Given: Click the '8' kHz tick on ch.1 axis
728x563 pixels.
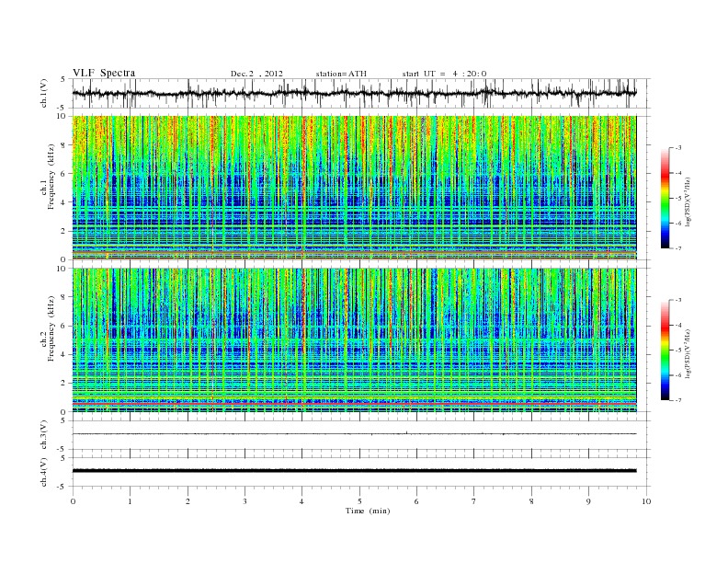Looking at the screenshot, I should point(64,145).
